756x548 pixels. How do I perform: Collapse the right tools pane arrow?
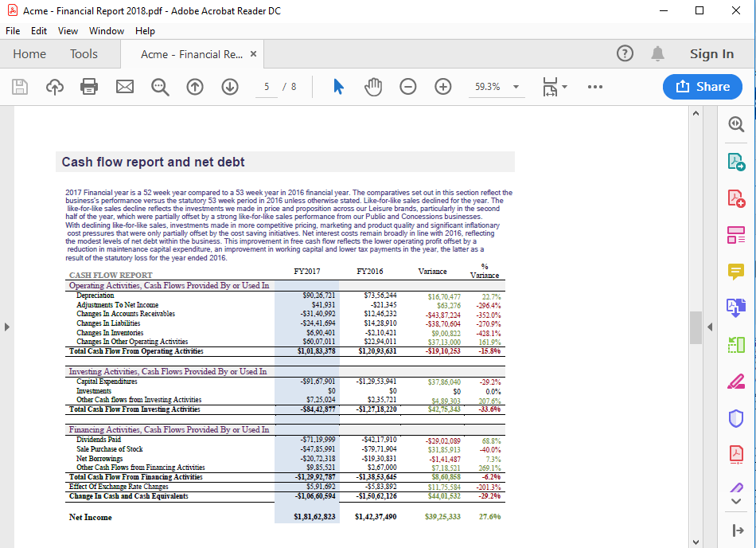[710, 327]
